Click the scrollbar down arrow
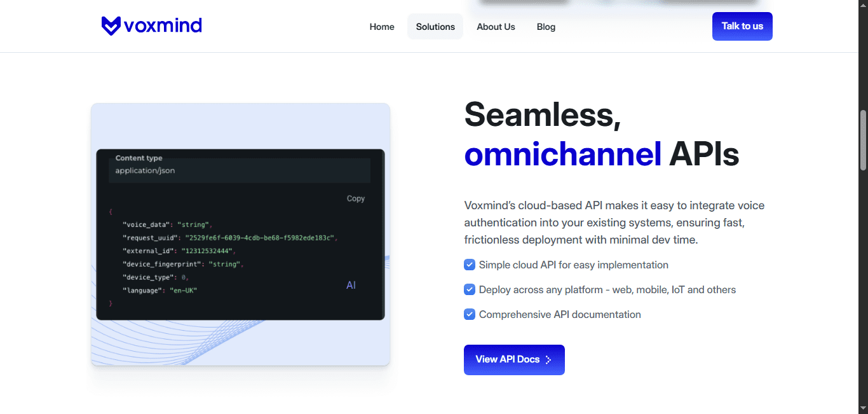This screenshot has width=868, height=414. [863, 408]
